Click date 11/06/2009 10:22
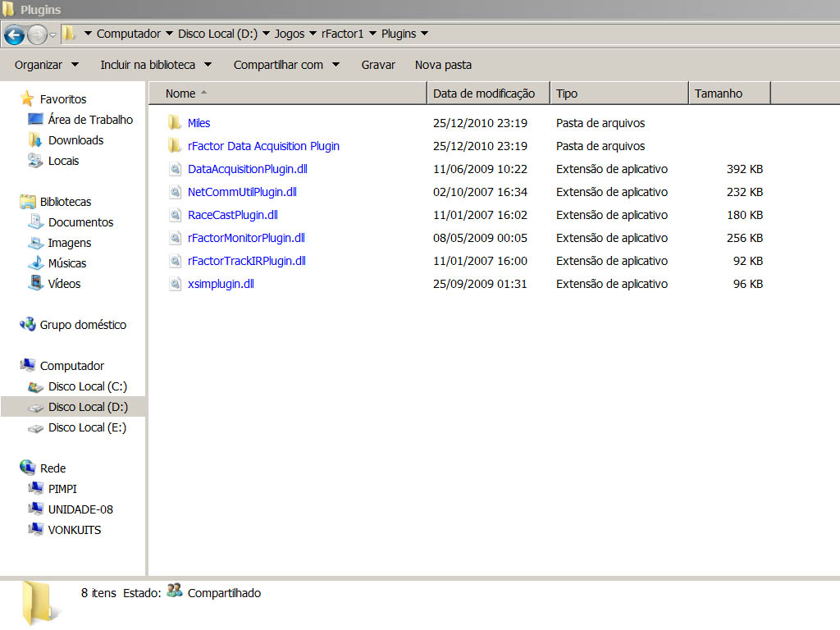Image resolution: width=840 pixels, height=630 pixels. (x=480, y=169)
